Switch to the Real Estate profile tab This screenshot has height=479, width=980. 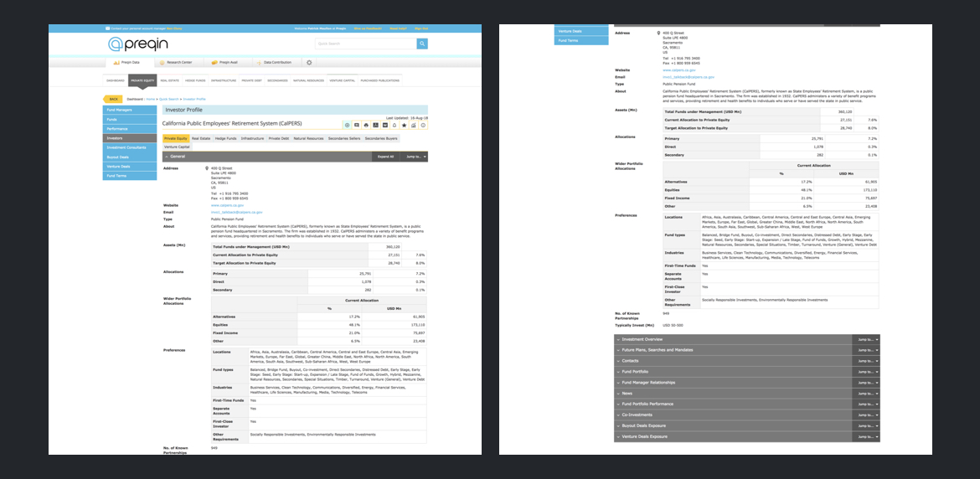[201, 138]
